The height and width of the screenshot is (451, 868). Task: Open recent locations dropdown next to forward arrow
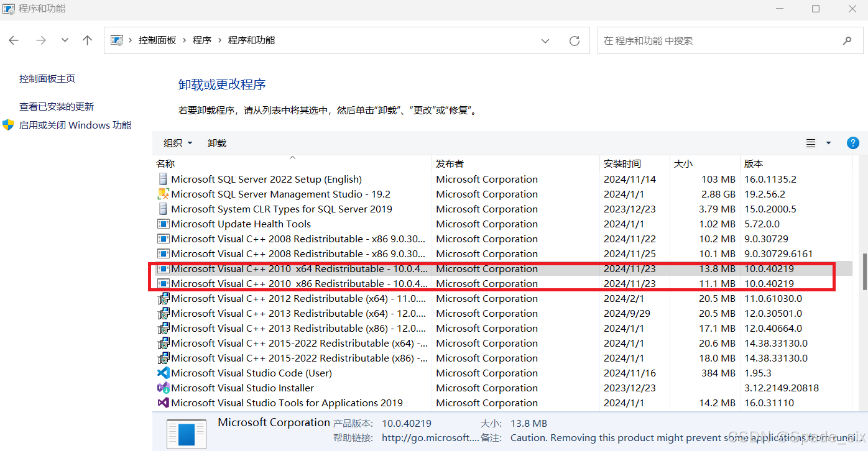click(x=64, y=40)
